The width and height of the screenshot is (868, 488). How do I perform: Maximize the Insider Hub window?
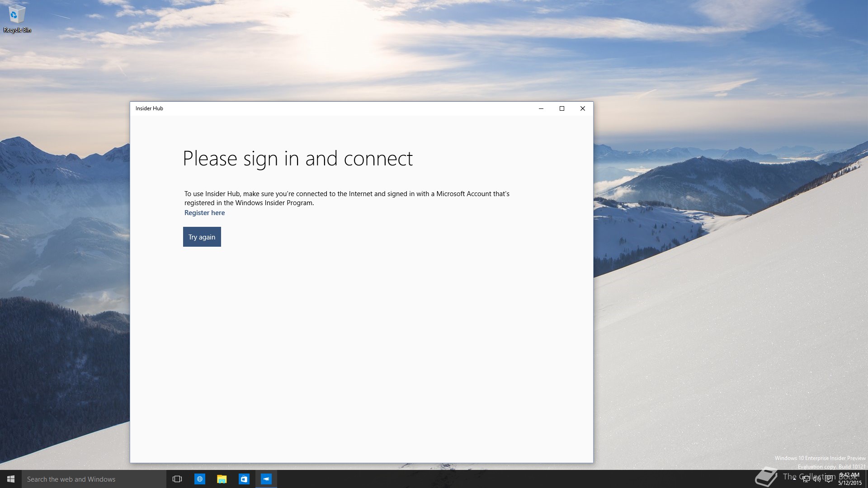(x=562, y=108)
